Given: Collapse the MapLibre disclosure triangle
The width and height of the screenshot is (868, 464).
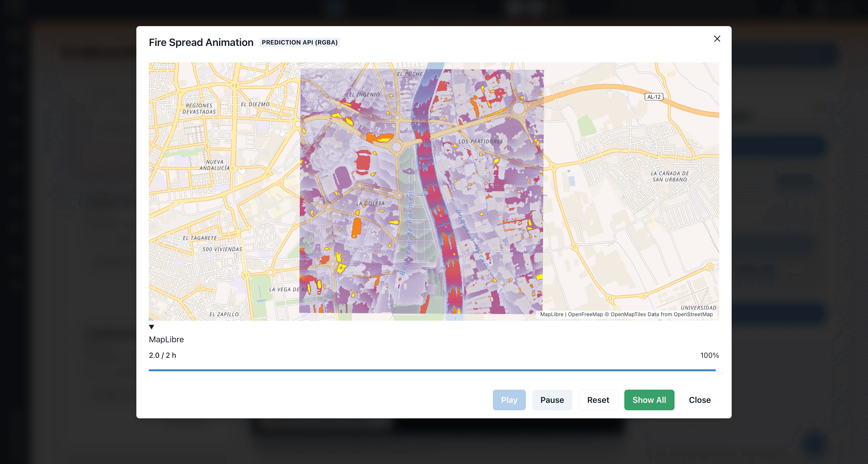Looking at the screenshot, I should [152, 327].
